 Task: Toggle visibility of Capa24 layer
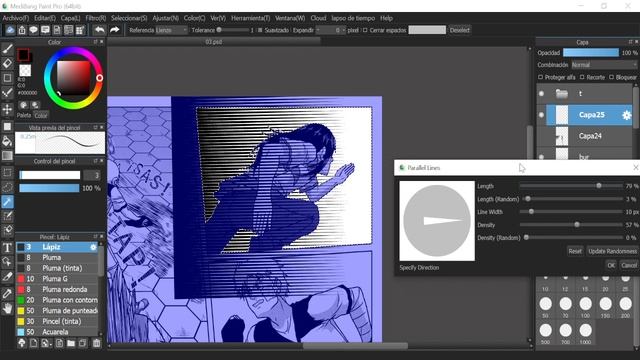pos(541,136)
